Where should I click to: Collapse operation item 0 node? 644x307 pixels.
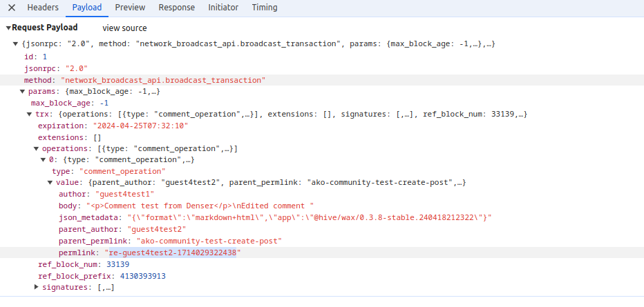43,160
